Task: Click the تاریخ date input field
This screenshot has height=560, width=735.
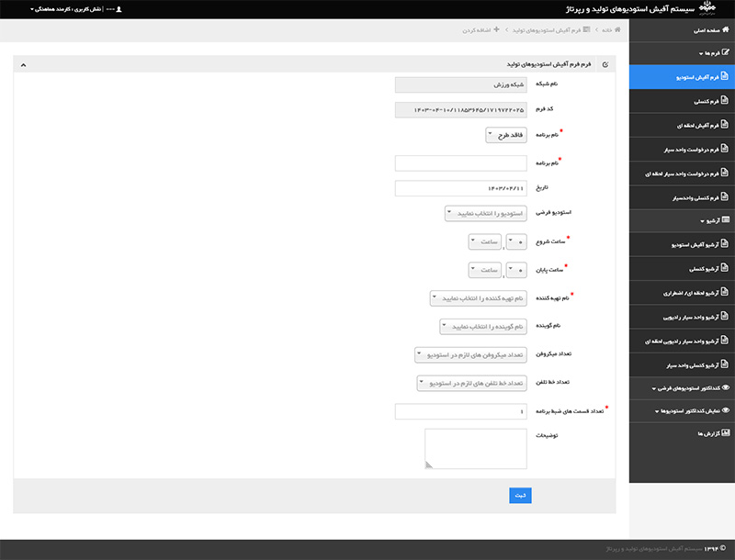Action: tap(459, 188)
